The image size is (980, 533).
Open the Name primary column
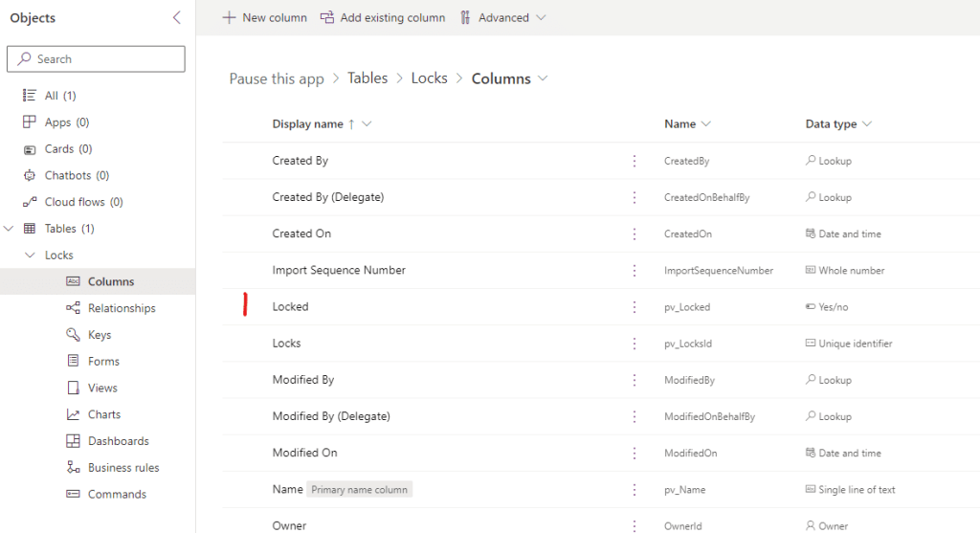coord(287,489)
